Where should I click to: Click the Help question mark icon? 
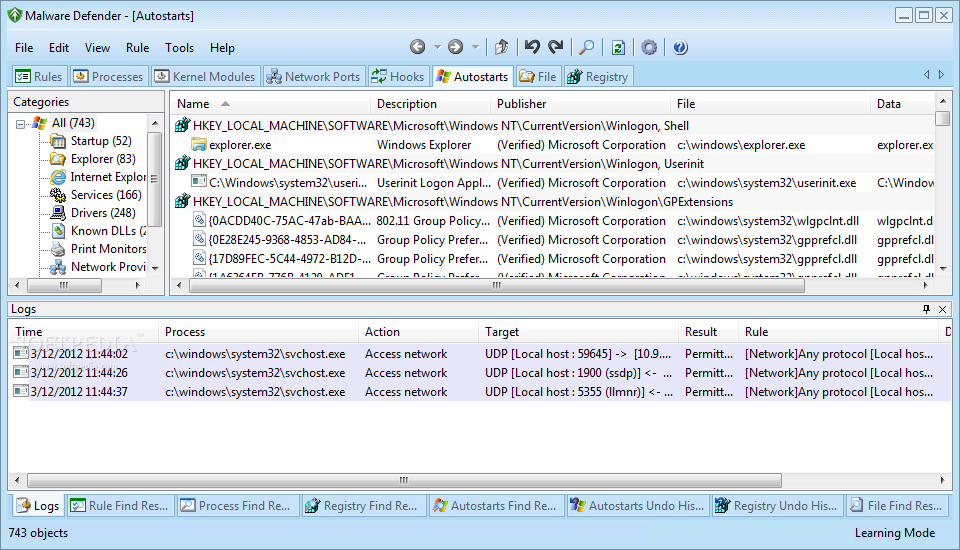coord(680,47)
